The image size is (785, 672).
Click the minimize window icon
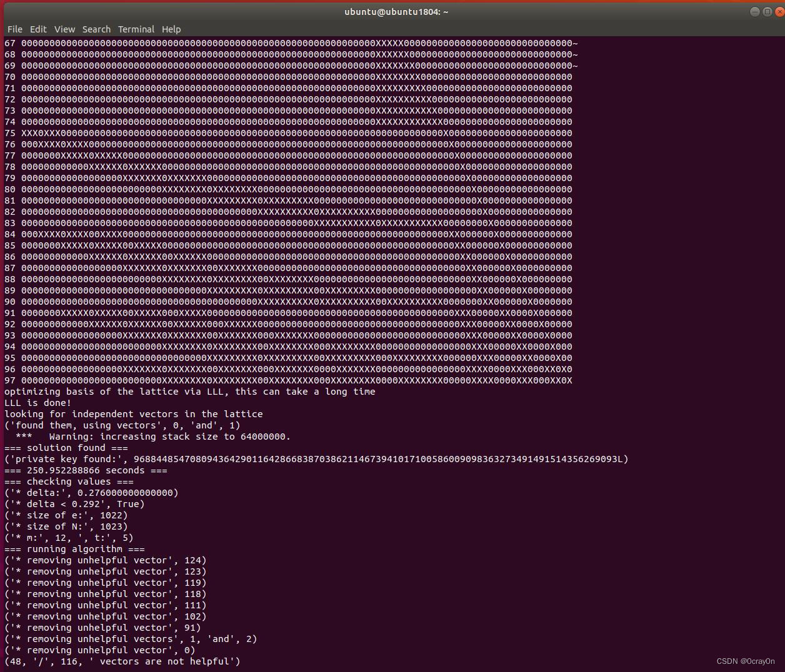coord(755,11)
